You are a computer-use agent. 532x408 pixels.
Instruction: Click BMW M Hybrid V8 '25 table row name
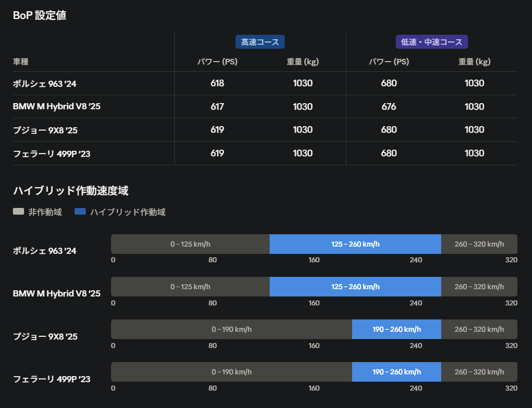[57, 106]
